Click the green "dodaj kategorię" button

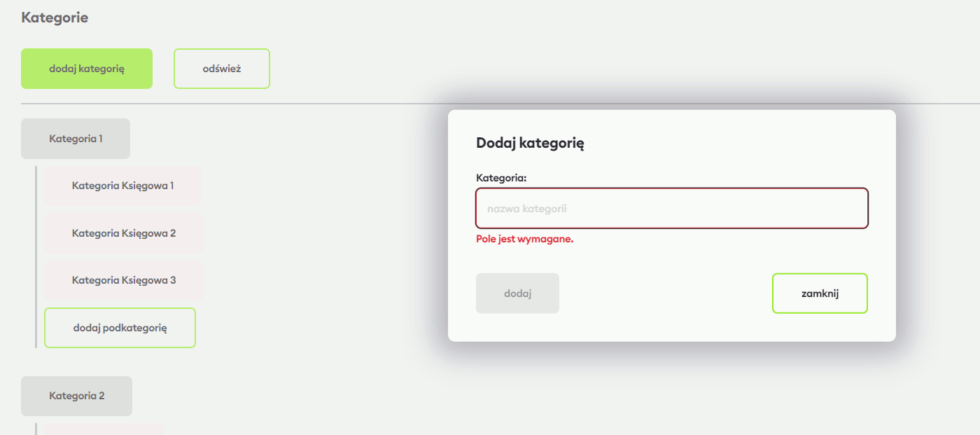coord(87,69)
